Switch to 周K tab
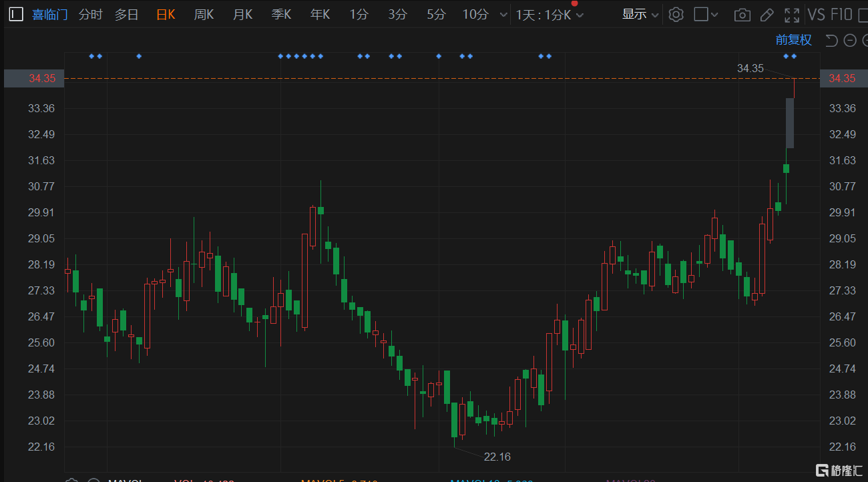 [204, 14]
